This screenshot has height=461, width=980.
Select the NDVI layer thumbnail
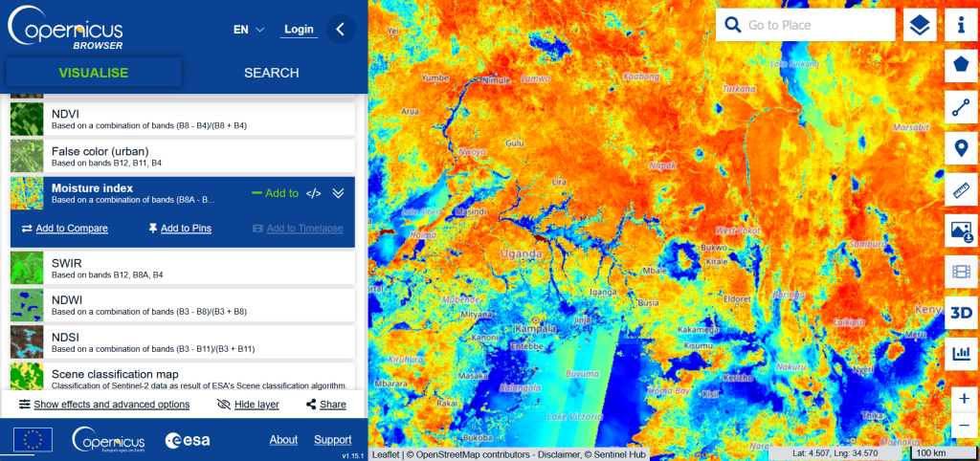coord(27,120)
